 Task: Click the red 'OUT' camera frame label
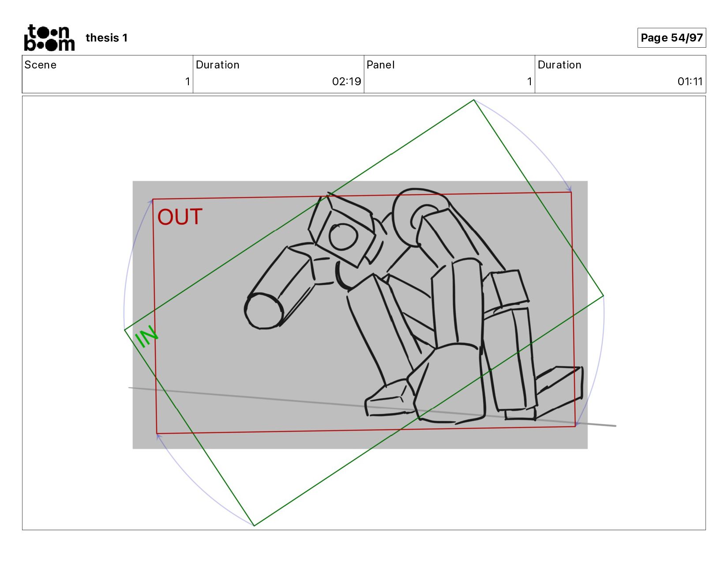[180, 217]
